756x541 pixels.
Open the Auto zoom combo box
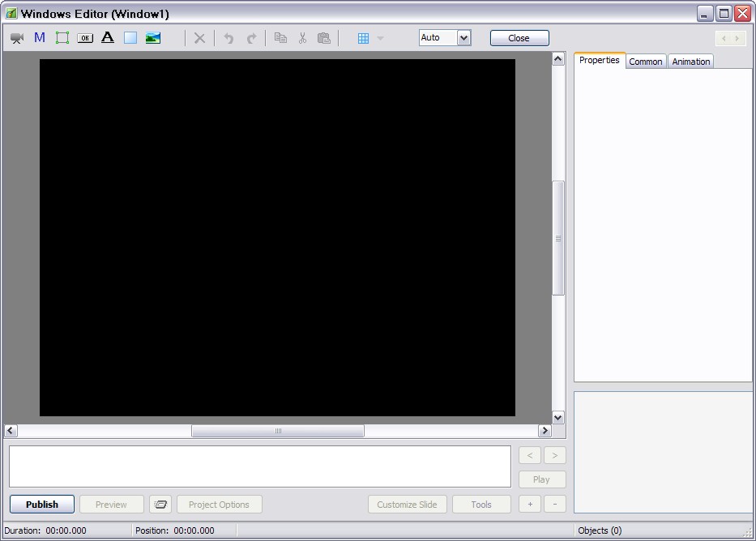pos(445,37)
